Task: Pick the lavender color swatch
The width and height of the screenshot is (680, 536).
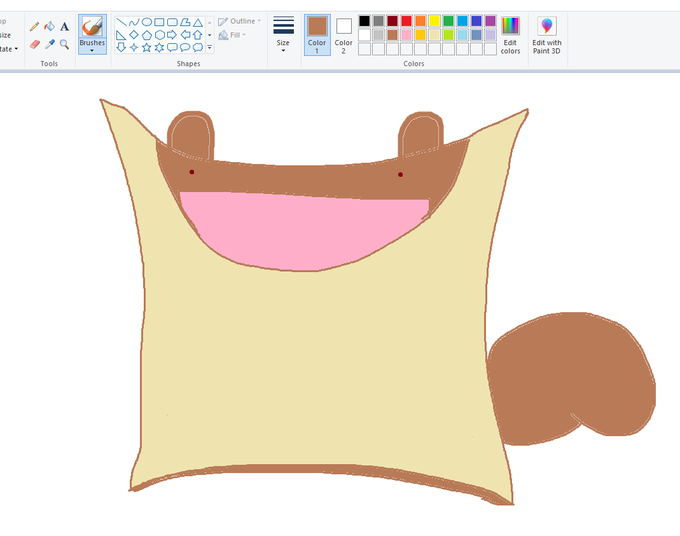Action: pos(490,35)
